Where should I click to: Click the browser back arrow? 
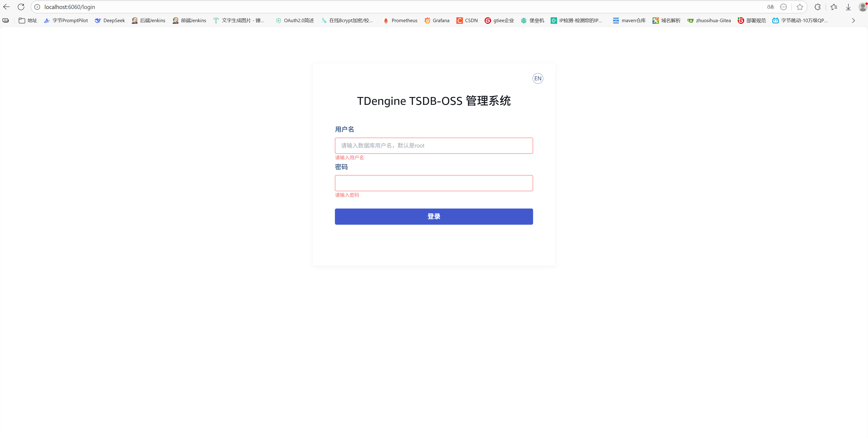[x=6, y=7]
